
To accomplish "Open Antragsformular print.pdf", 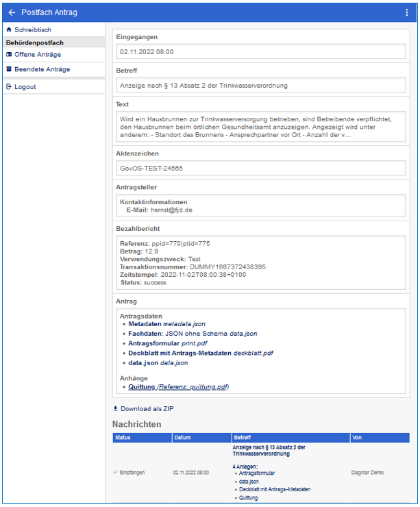I will 166,343.
